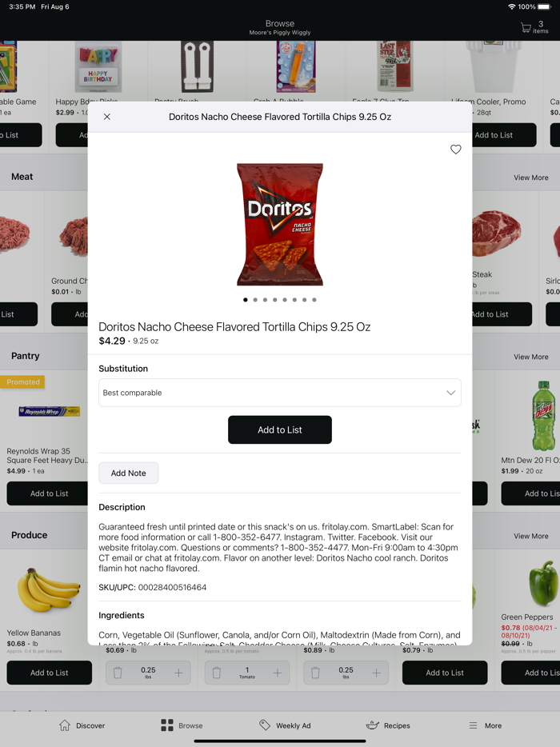Jump to the second product image dot
The height and width of the screenshot is (747, 560).
tap(255, 300)
